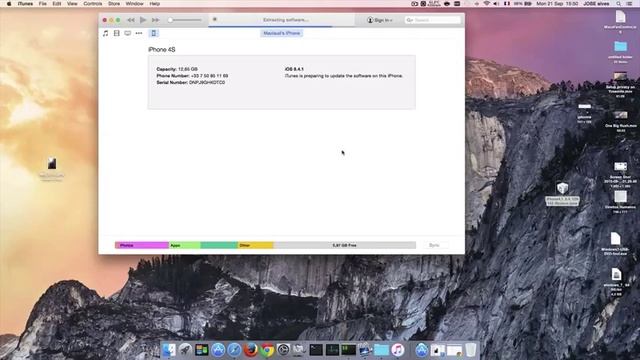Image resolution: width=640 pixels, height=360 pixels.
Task: Open the Trash in Dock
Action: (471, 350)
